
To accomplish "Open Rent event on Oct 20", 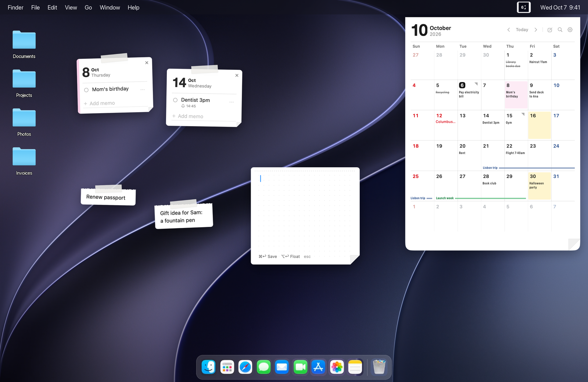I will tap(462, 153).
